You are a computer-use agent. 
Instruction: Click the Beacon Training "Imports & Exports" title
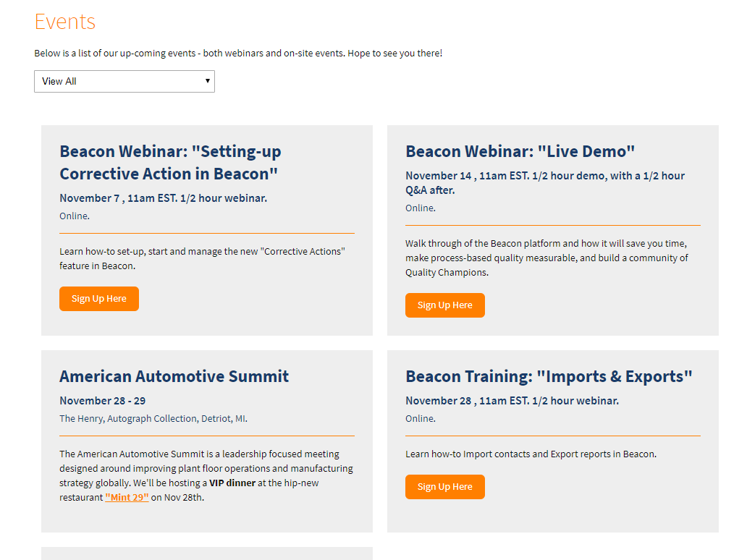point(549,376)
